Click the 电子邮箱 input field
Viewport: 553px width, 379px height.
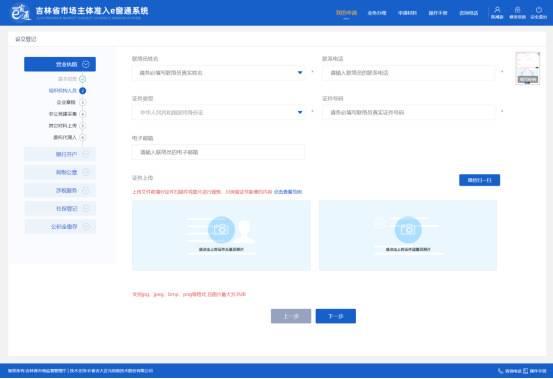pos(219,152)
